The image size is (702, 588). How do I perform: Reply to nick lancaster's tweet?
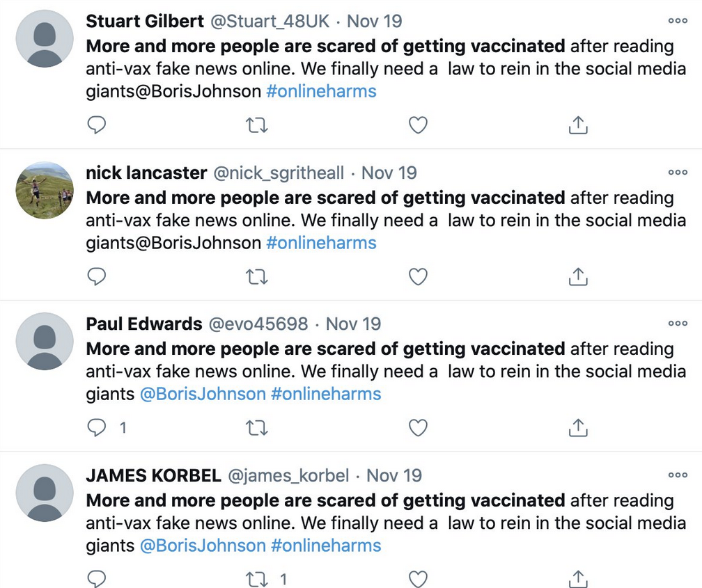click(96, 276)
